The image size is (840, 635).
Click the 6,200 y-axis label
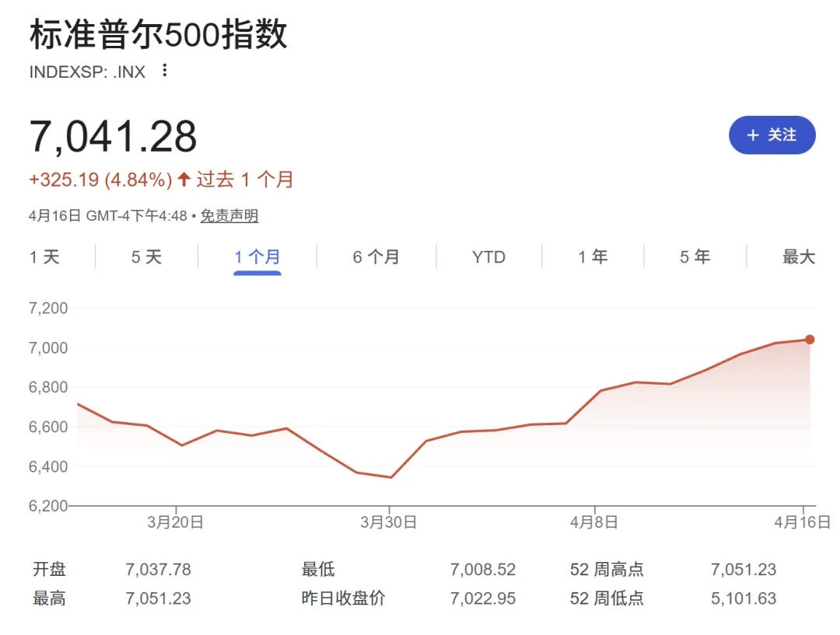48,506
